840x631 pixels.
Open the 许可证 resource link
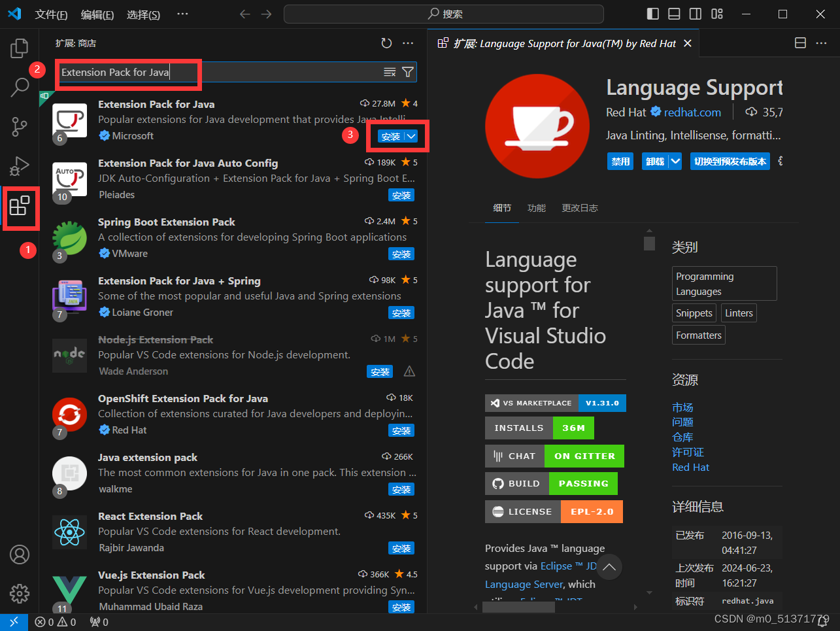[x=688, y=452]
